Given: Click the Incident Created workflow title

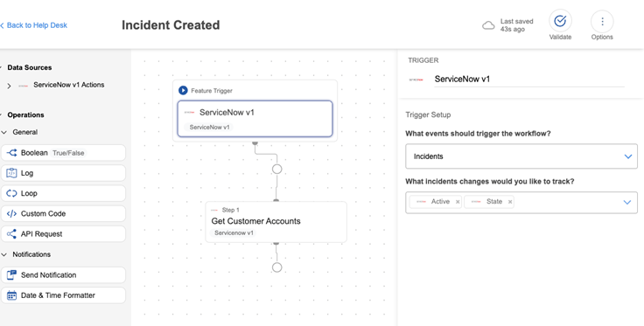Looking at the screenshot, I should pyautogui.click(x=171, y=25).
